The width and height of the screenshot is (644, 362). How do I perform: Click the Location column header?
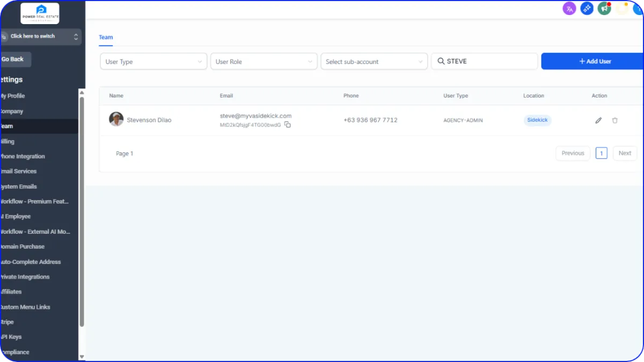[533, 95]
